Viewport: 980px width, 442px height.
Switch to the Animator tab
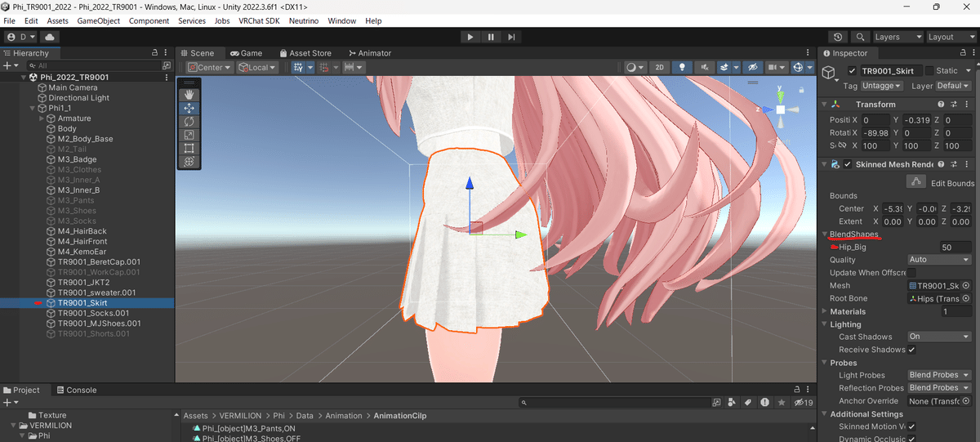pyautogui.click(x=369, y=53)
